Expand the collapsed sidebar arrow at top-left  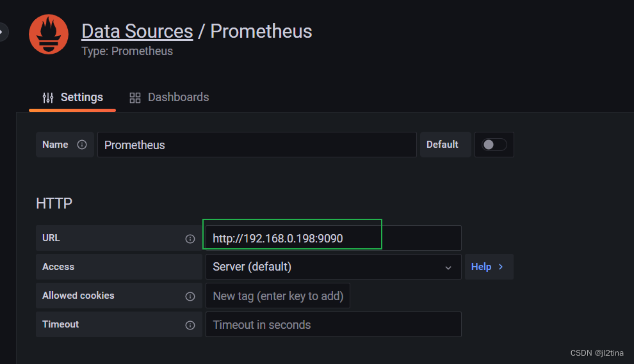pyautogui.click(x=3, y=31)
